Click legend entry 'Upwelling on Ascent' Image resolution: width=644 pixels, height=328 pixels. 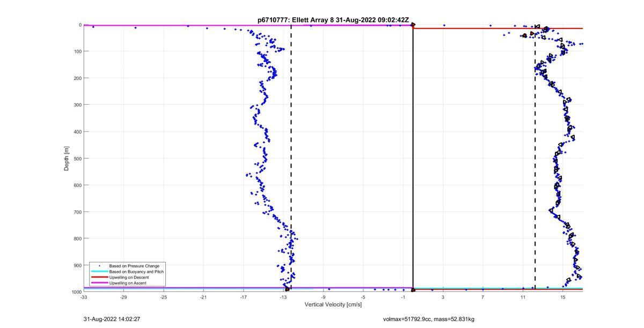[x=128, y=283]
